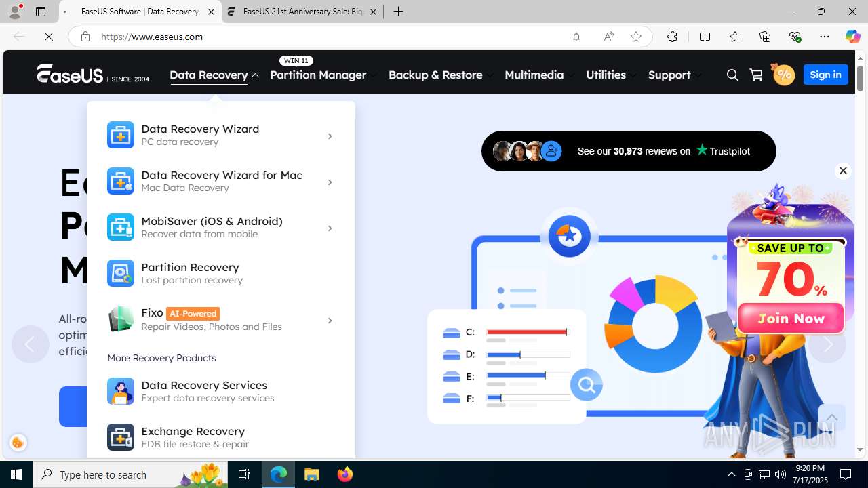Click the orange discount percent icon

click(x=783, y=74)
